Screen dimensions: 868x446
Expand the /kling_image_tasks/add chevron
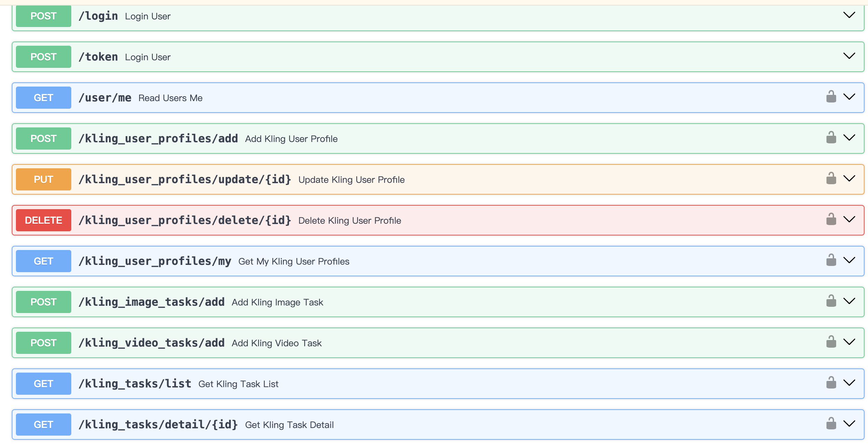click(849, 301)
